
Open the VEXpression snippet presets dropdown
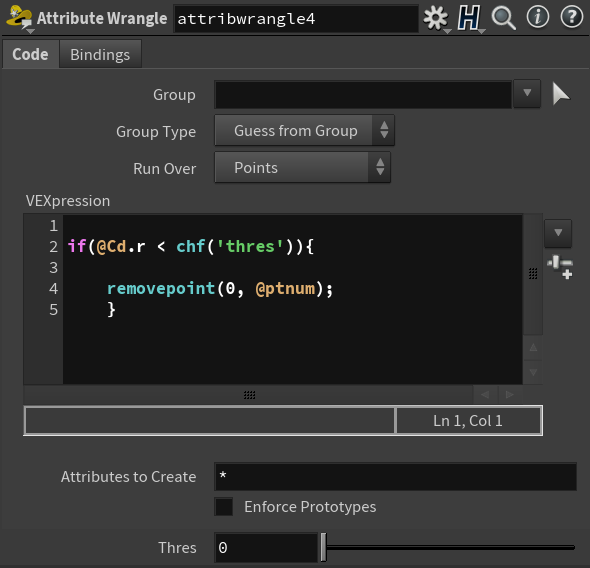(558, 233)
